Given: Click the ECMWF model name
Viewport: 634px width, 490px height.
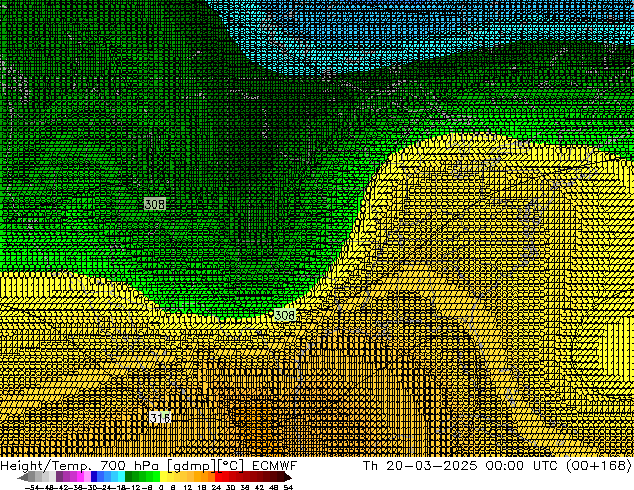Looking at the screenshot, I should (x=275, y=466).
